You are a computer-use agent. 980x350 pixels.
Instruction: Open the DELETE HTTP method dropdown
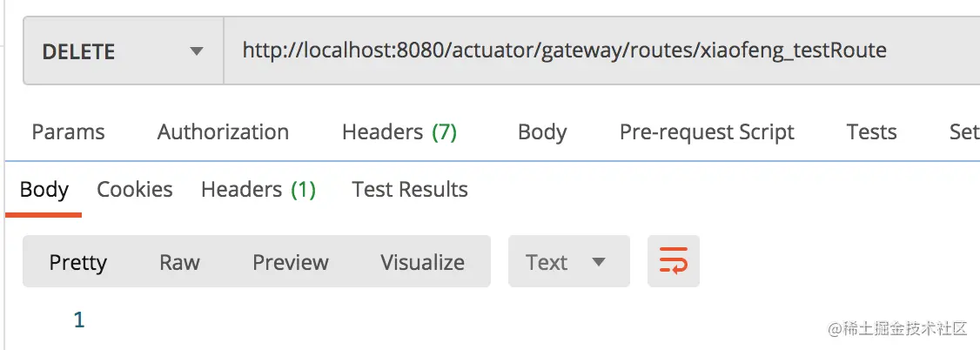click(123, 50)
